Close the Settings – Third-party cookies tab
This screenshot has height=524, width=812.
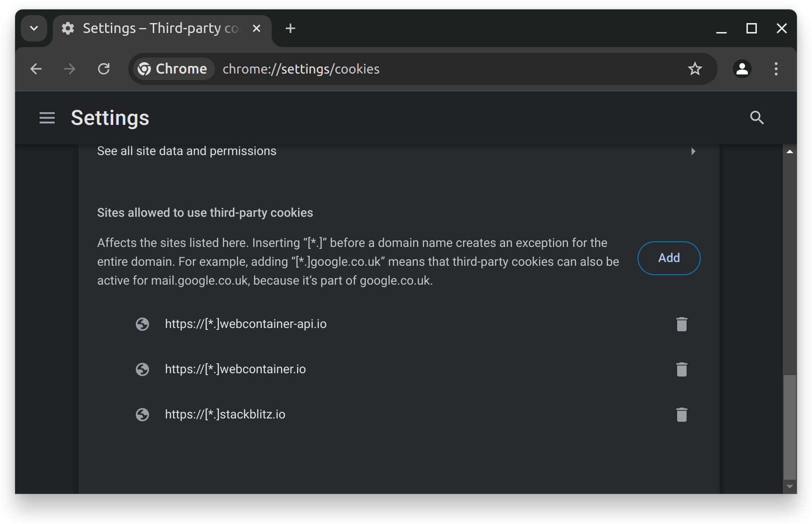point(257,28)
